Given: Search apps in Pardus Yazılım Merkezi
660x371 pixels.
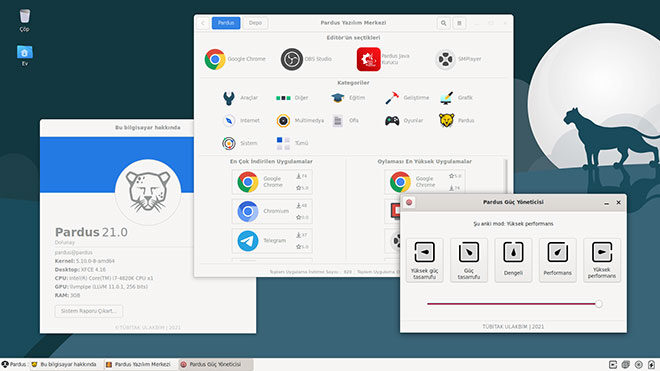Looking at the screenshot, I should tap(443, 23).
